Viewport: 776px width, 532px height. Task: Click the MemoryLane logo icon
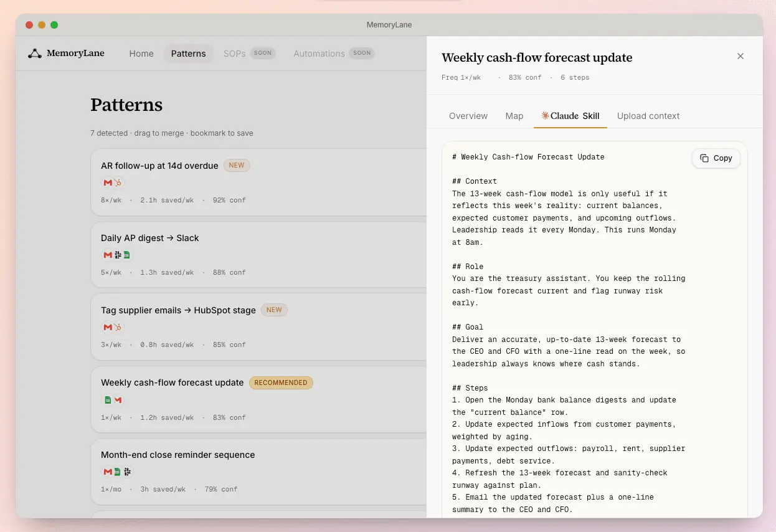point(35,54)
